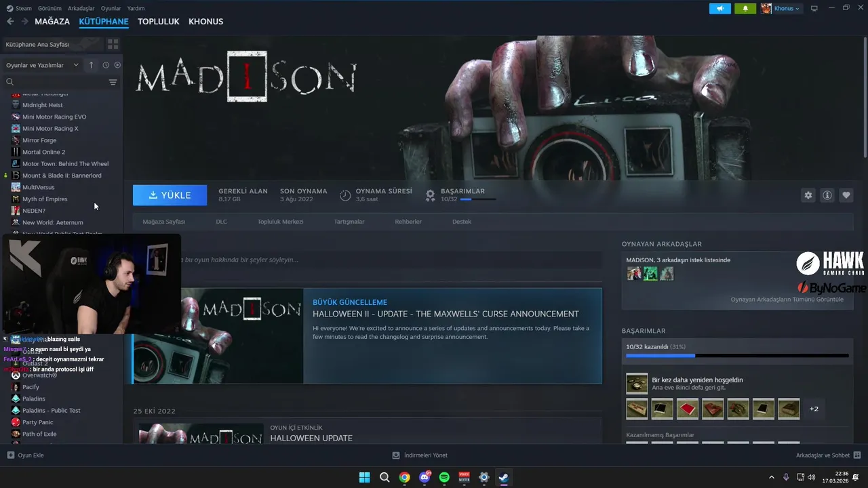Viewport: 868px width, 488px height.
Task: Open Destek tab
Action: point(462,222)
